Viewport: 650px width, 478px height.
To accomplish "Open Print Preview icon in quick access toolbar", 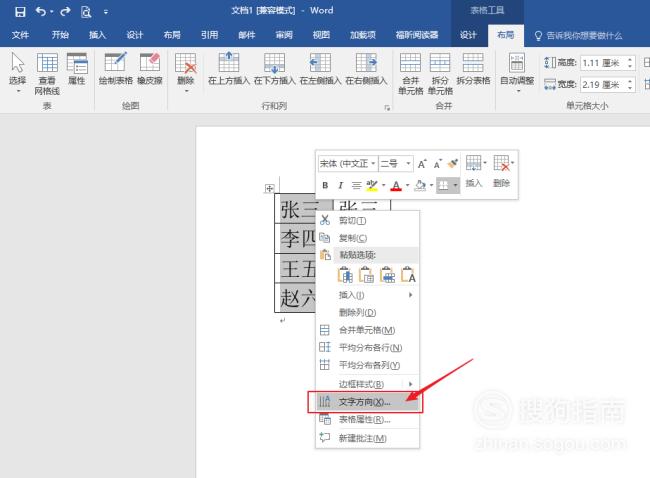I will click(86, 12).
